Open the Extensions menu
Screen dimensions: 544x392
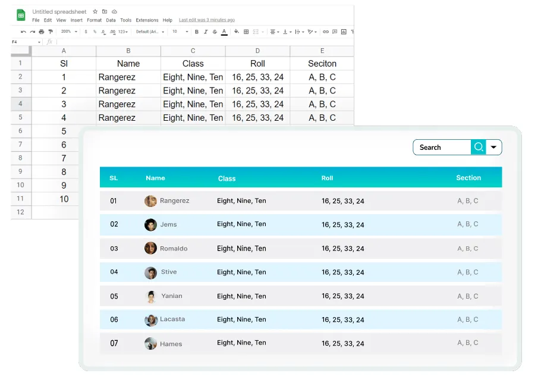[x=147, y=20]
